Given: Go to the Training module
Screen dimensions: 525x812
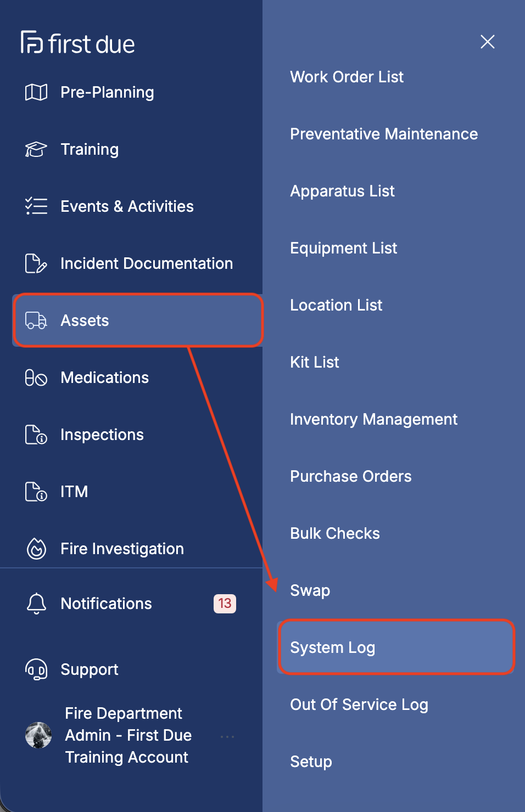Looking at the screenshot, I should click(x=90, y=149).
